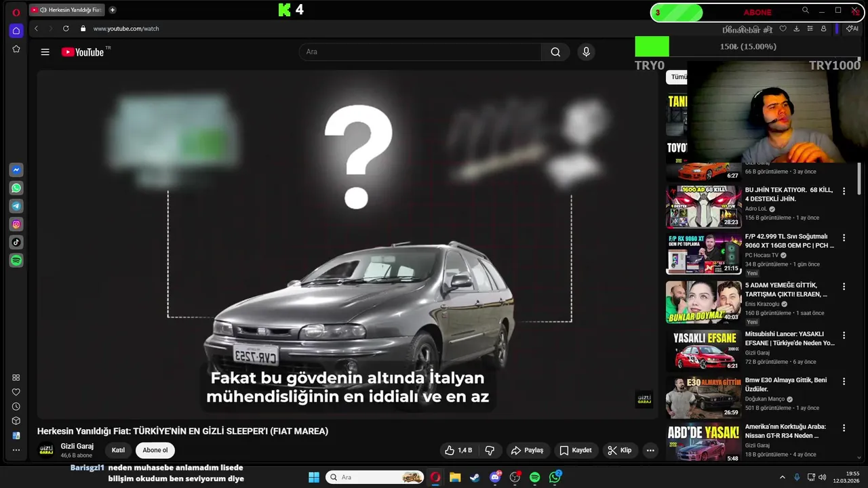Image resolution: width=868 pixels, height=488 pixels.
Task: Dislike the video with thumbs down
Action: pos(490,450)
